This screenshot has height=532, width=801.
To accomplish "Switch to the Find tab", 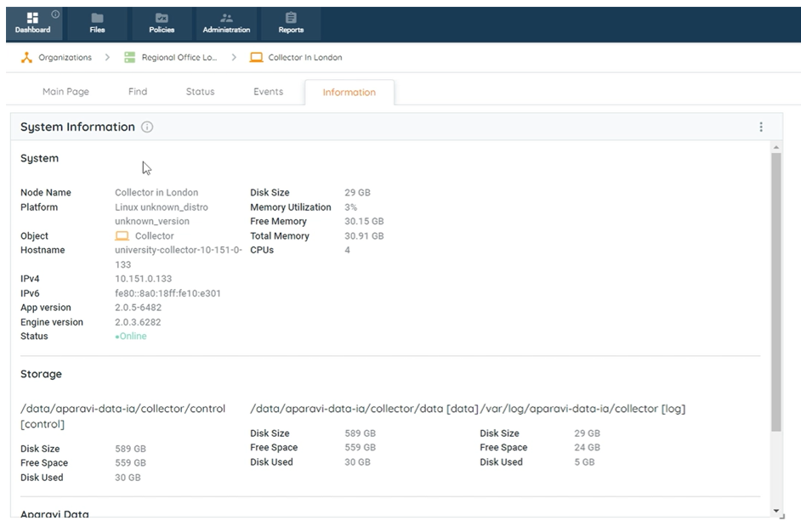I will 138,92.
